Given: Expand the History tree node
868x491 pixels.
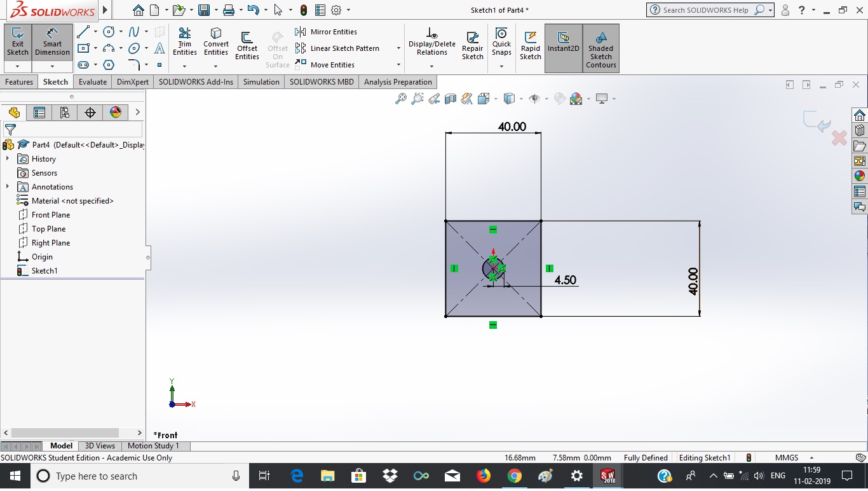Looking at the screenshot, I should (x=8, y=159).
